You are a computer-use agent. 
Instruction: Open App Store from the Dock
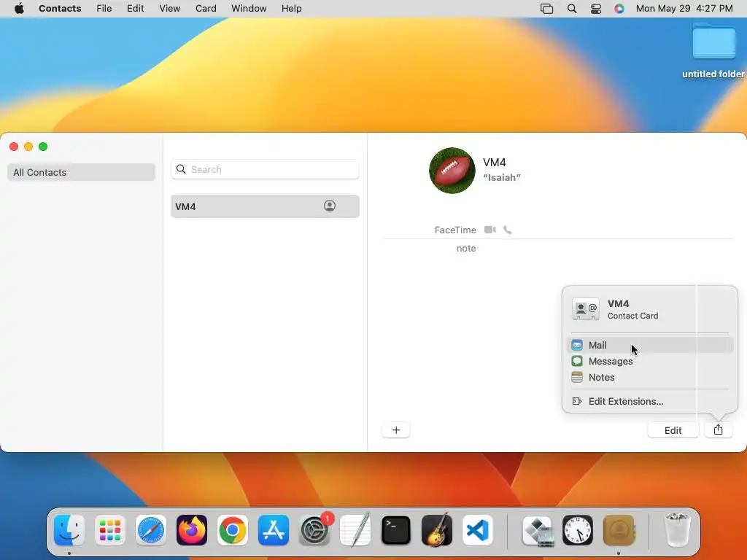[x=274, y=530]
